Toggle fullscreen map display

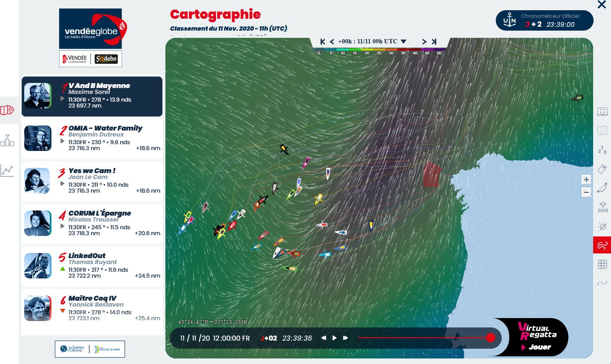602,111
